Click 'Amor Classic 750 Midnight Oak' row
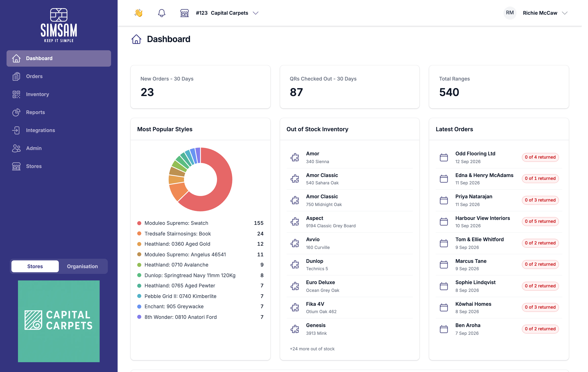This screenshot has width=588, height=372. (349, 200)
